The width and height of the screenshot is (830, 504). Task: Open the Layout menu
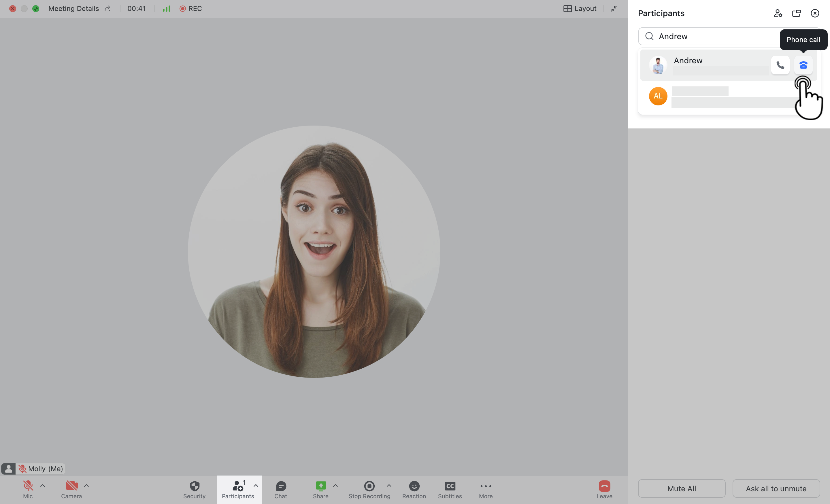[x=580, y=8]
